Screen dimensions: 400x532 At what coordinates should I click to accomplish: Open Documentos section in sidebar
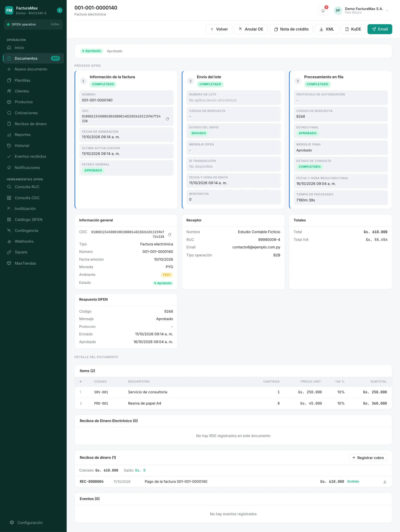click(33, 58)
